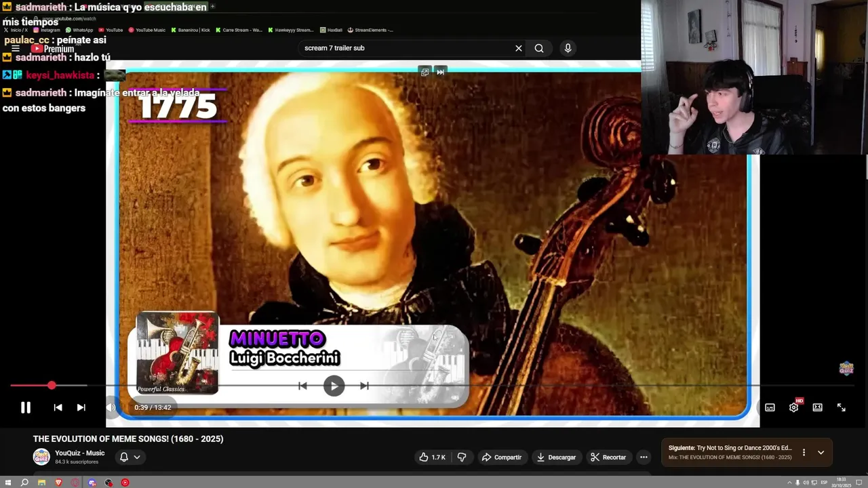
Task: Open the Bananirou Kick bookmark
Action: [191, 30]
